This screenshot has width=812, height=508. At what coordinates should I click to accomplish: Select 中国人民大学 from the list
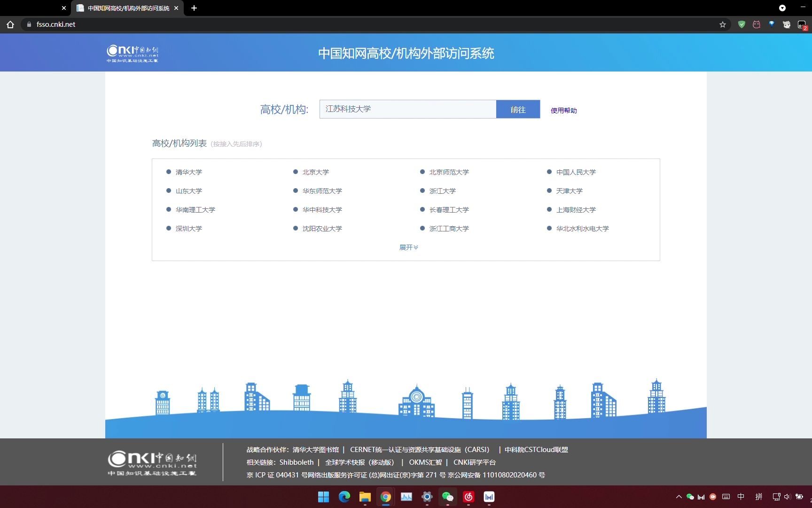coord(576,172)
